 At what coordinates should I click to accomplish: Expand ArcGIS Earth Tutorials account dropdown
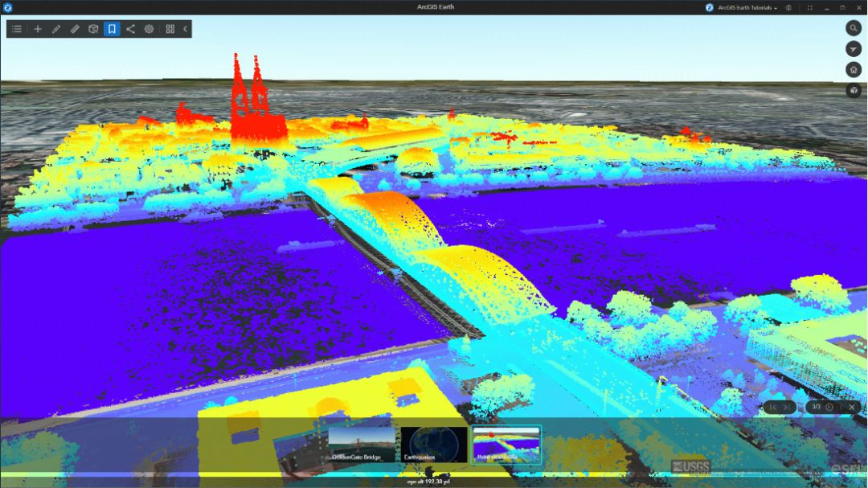pos(747,7)
